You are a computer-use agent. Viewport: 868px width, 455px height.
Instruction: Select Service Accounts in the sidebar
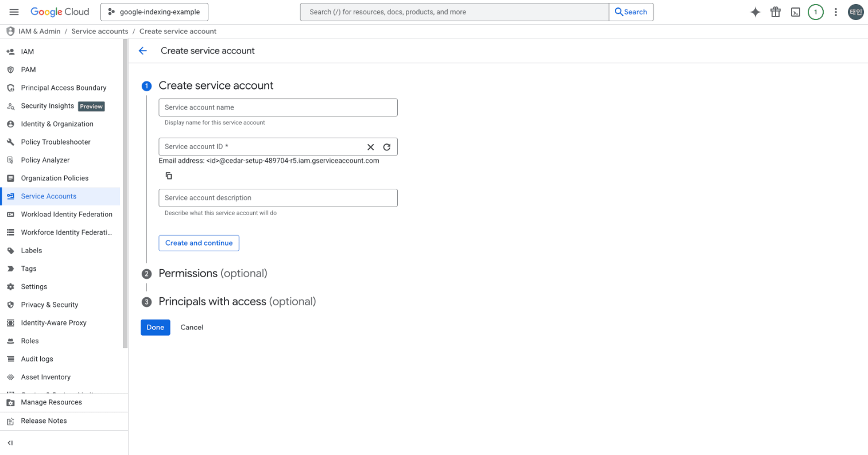point(60,196)
